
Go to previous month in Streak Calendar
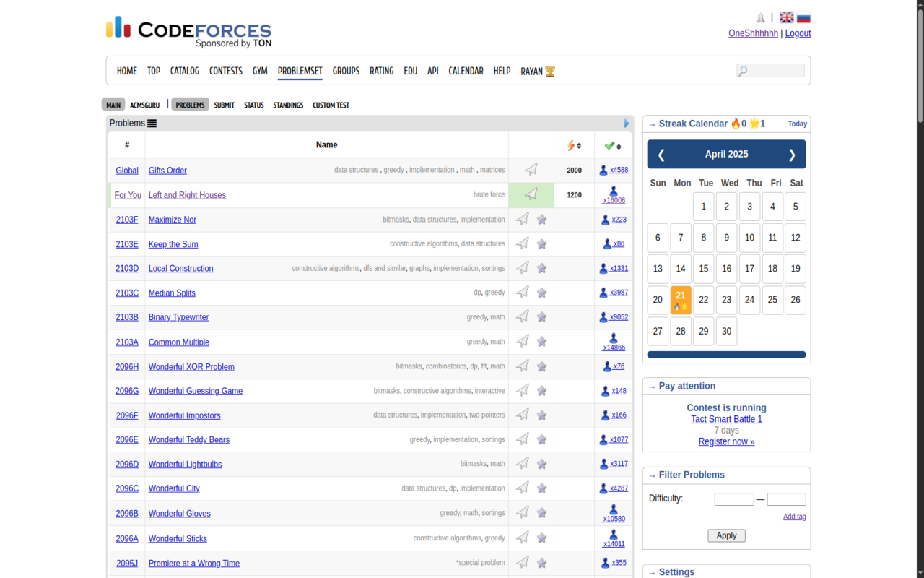pos(661,155)
